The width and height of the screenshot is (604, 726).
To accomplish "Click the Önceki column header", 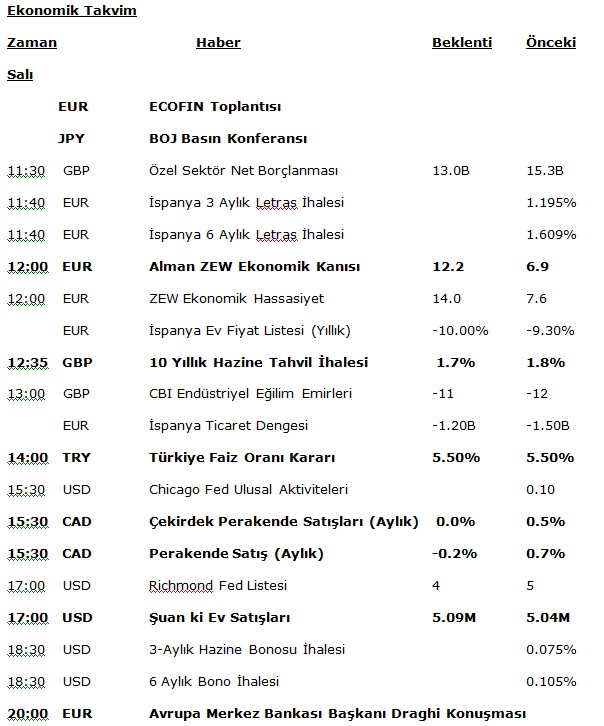I will click(x=551, y=43).
